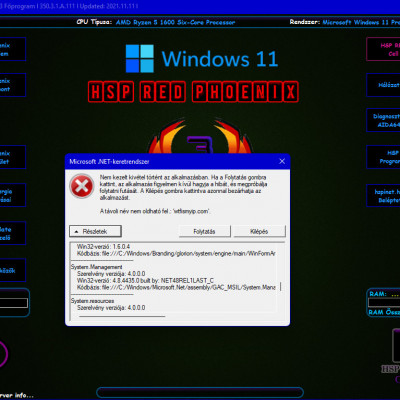Image resolution: width=400 pixels, height=400 pixels.
Task: Click the 'Szerelvény verziója: 4.0.0.0' line under System.Management
Action: coord(111,274)
